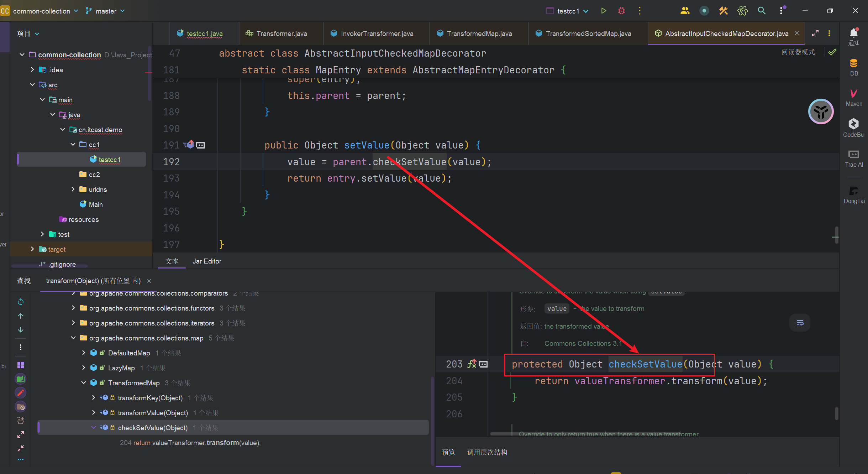Screen dimensions: 868x474
Task: Open the notifications bell panel
Action: 854,36
